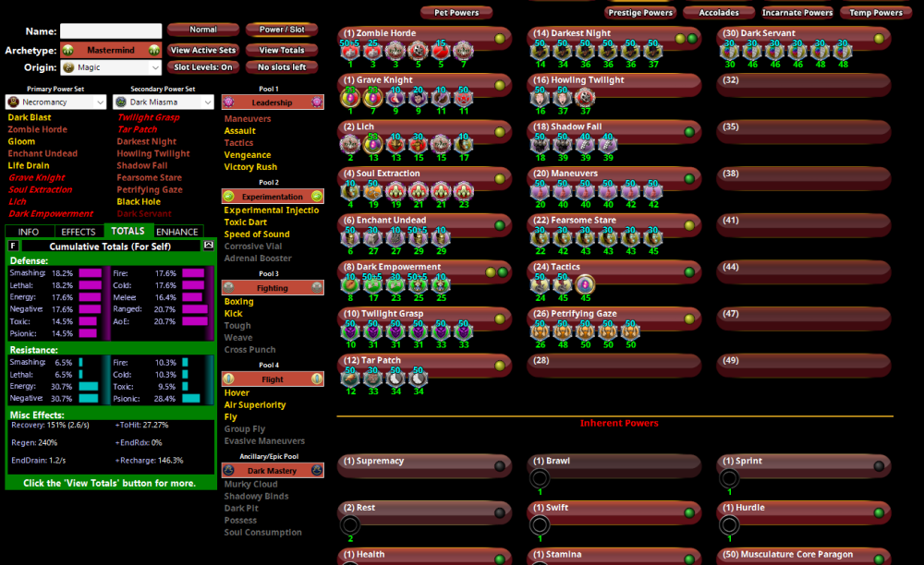Toggle the green indicator on Maneuvers power

690,179
